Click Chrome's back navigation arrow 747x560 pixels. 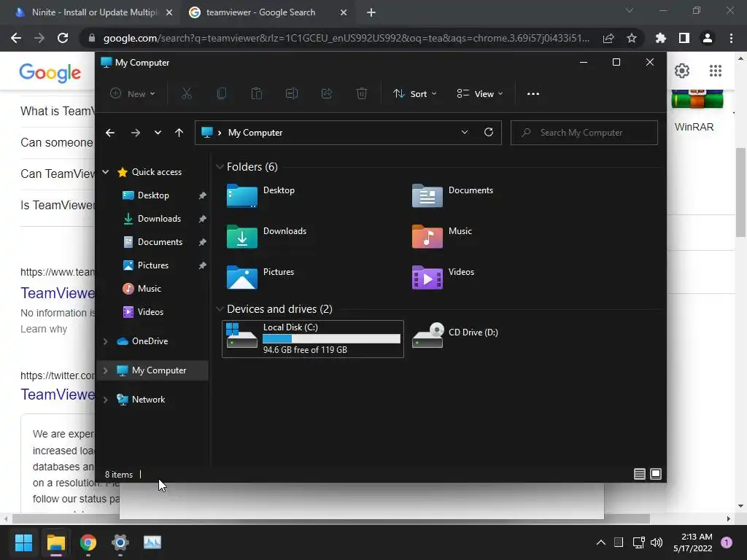click(16, 38)
